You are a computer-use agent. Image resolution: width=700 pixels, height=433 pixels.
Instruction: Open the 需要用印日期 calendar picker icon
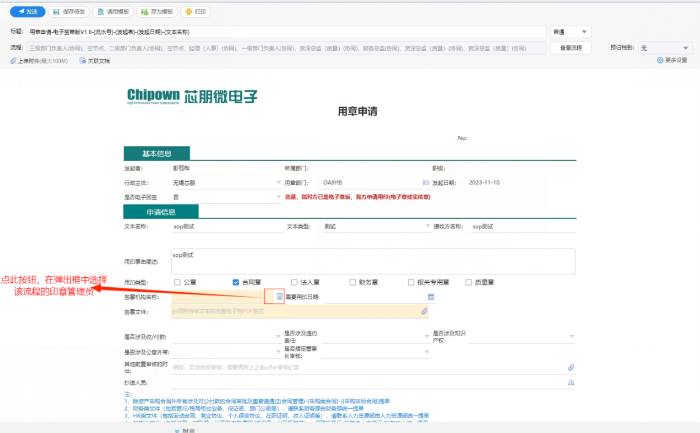coord(431,297)
